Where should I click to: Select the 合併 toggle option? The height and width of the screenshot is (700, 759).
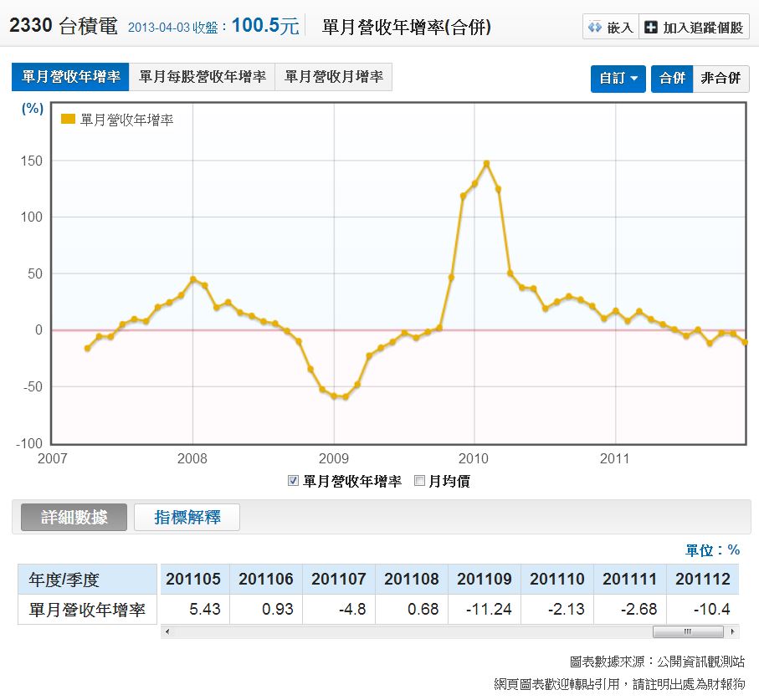click(672, 79)
